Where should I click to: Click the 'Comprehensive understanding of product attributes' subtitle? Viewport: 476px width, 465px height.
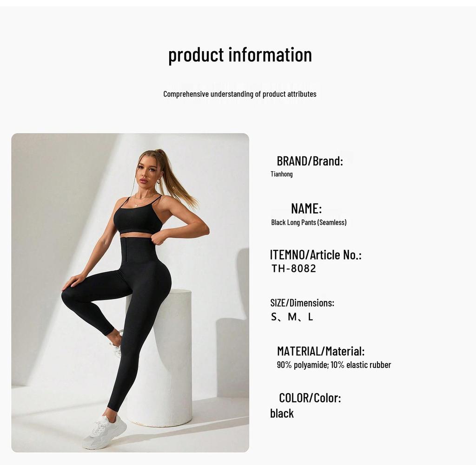click(240, 94)
